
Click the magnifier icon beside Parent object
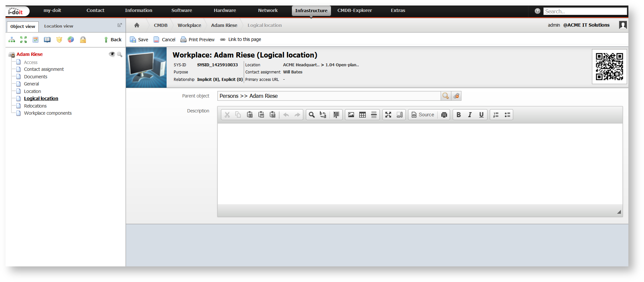[x=445, y=96]
